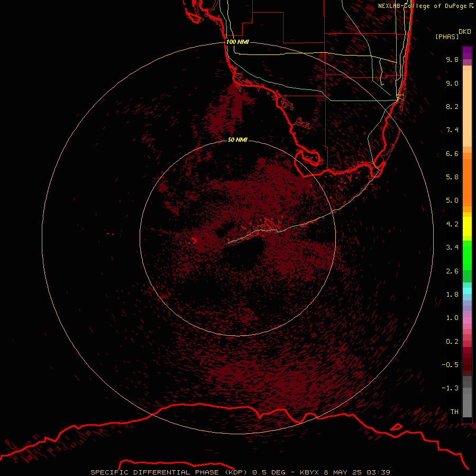476x476 pixels.
Task: Click the 9.8 value on the color scale
Action: [x=452, y=59]
